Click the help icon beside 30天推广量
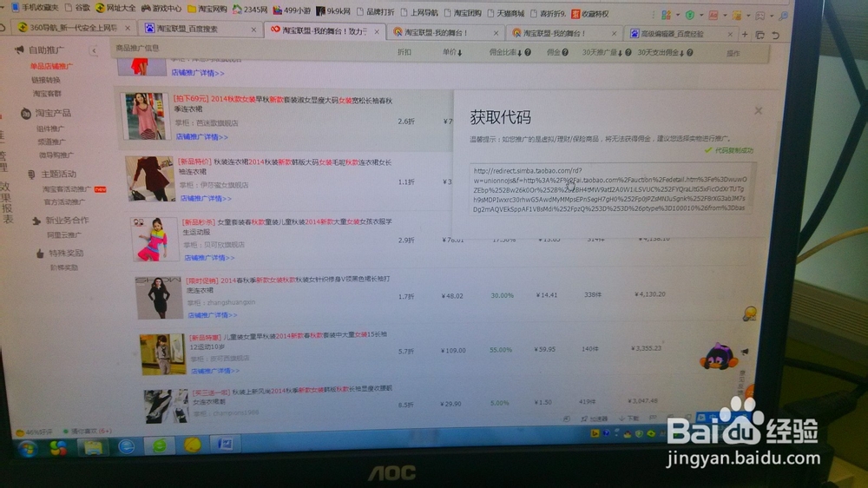The image size is (868, 488). tap(628, 53)
